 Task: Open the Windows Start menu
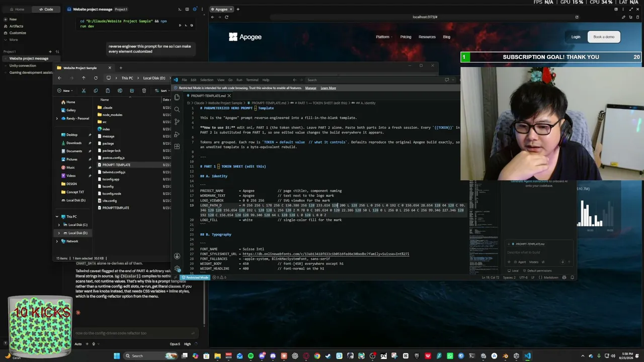click(117, 356)
